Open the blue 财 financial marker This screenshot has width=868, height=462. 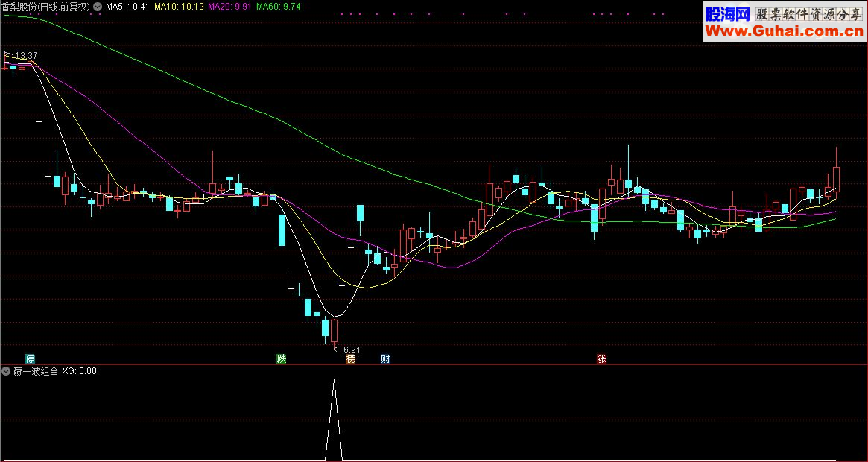click(385, 358)
